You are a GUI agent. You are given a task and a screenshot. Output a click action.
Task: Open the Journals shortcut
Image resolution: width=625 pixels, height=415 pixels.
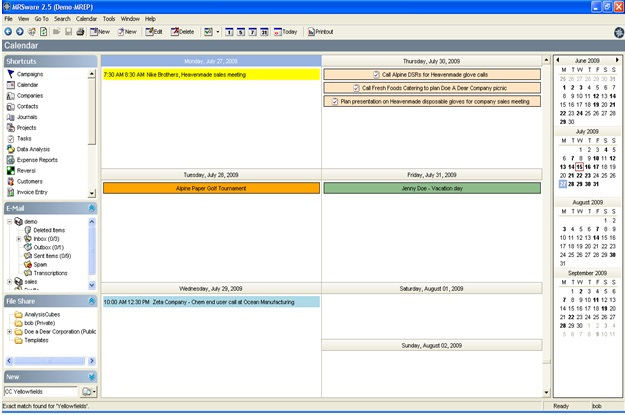(22, 117)
